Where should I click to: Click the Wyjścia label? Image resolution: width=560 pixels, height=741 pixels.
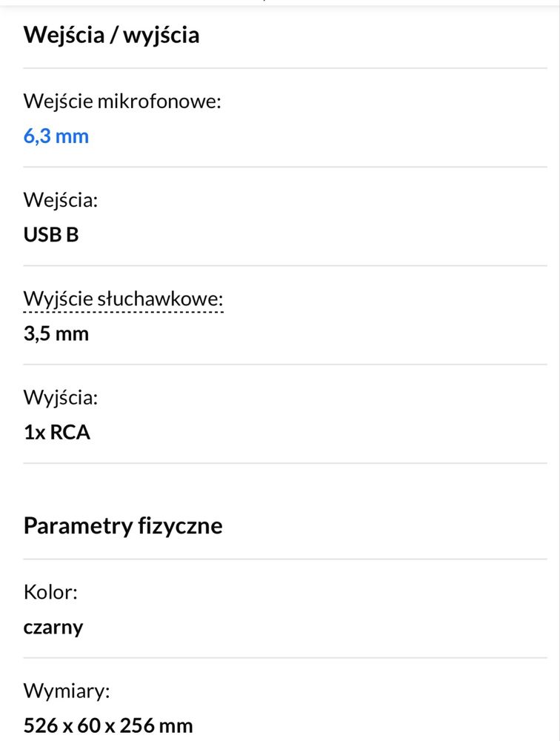[x=61, y=398]
